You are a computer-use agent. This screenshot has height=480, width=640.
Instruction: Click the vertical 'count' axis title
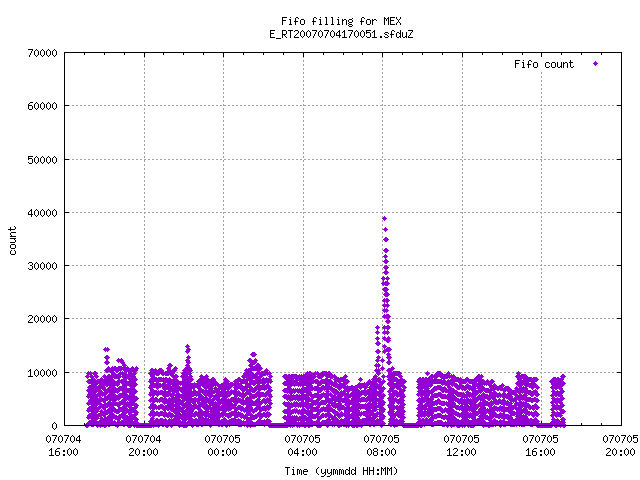click(13, 241)
